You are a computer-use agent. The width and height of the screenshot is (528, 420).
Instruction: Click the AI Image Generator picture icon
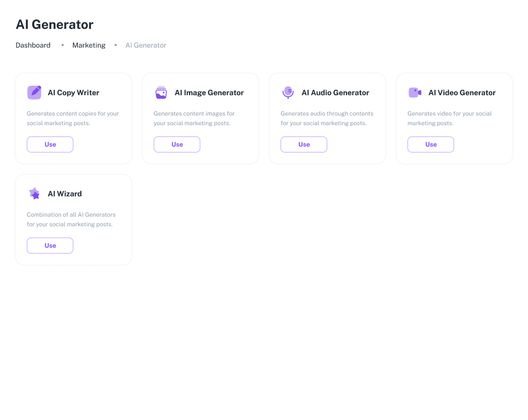161,93
